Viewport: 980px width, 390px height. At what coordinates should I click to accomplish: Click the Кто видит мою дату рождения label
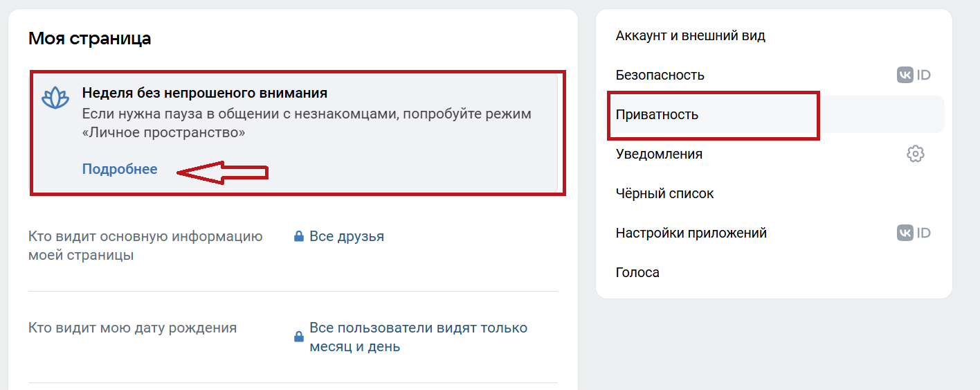click(132, 328)
